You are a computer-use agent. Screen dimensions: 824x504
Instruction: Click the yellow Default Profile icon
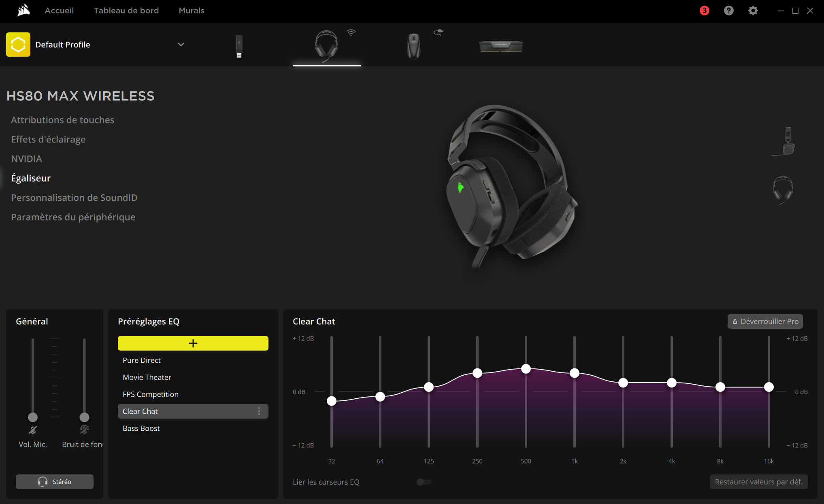18,45
